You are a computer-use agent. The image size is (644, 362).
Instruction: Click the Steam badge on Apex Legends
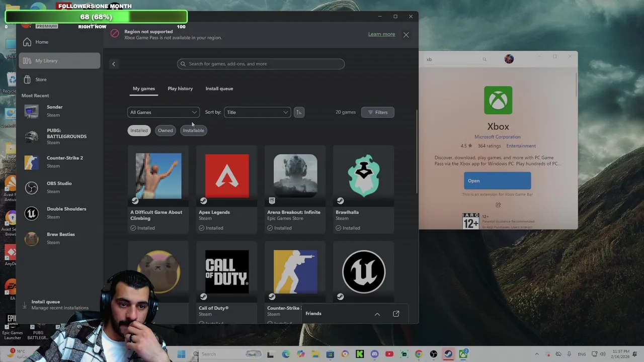tap(203, 201)
